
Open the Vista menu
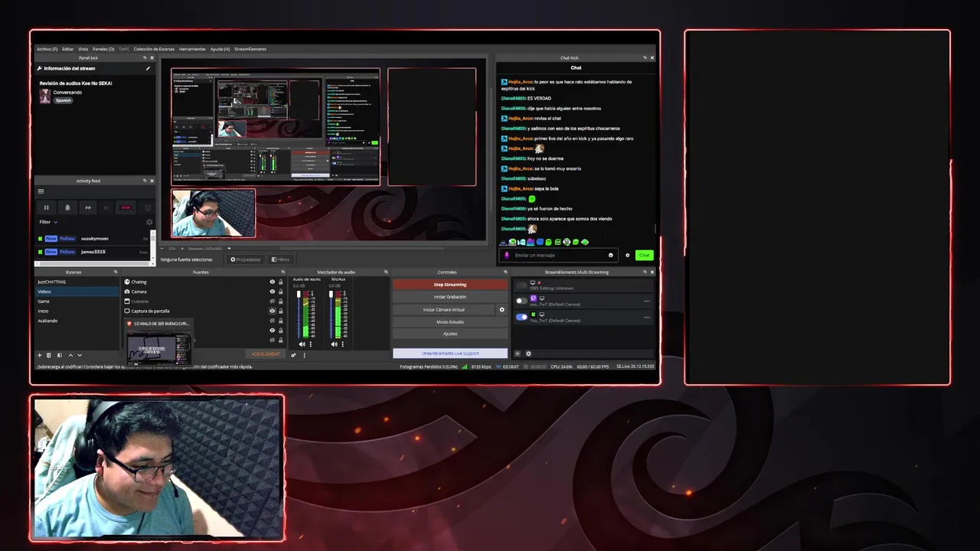click(x=83, y=49)
